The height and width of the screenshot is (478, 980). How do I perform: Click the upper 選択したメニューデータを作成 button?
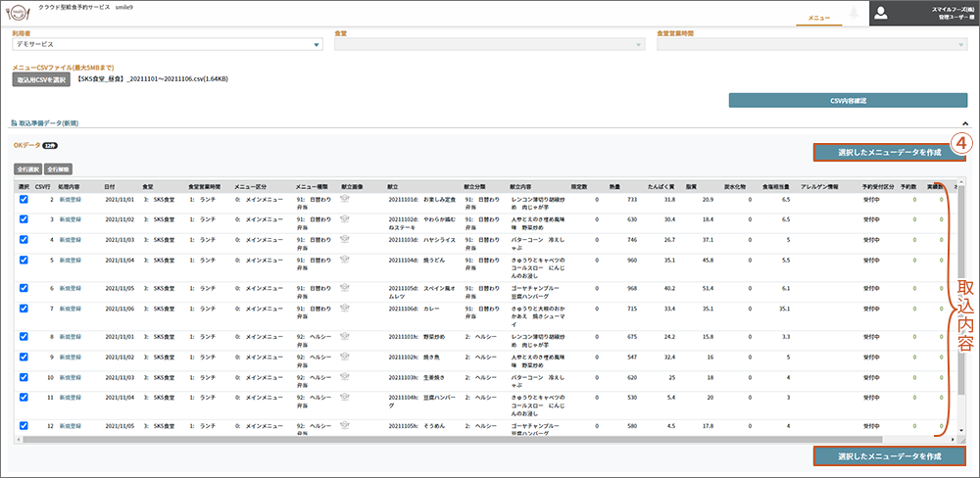(890, 153)
